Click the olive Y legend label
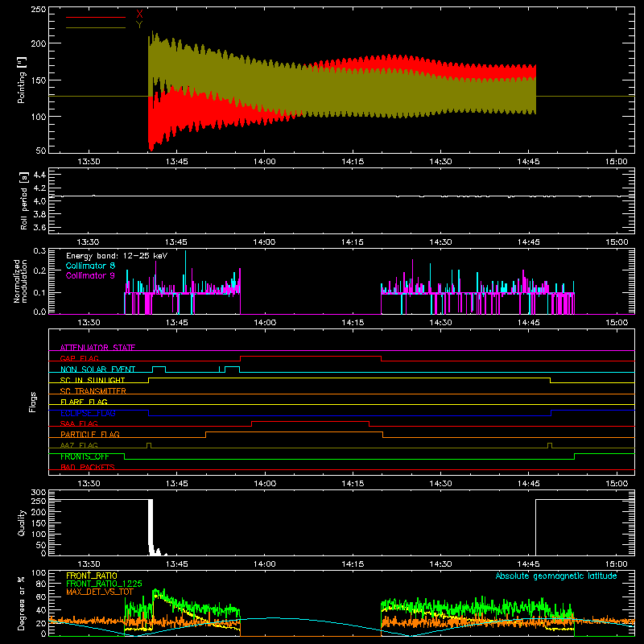644x644 pixels. 139,25
